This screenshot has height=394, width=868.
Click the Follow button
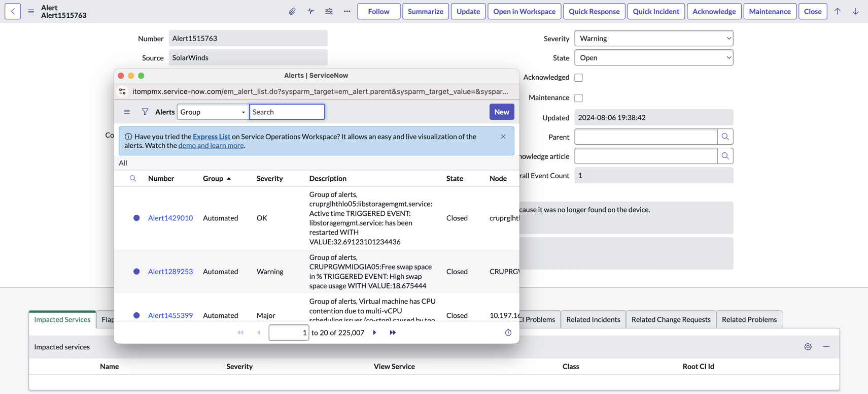click(378, 11)
